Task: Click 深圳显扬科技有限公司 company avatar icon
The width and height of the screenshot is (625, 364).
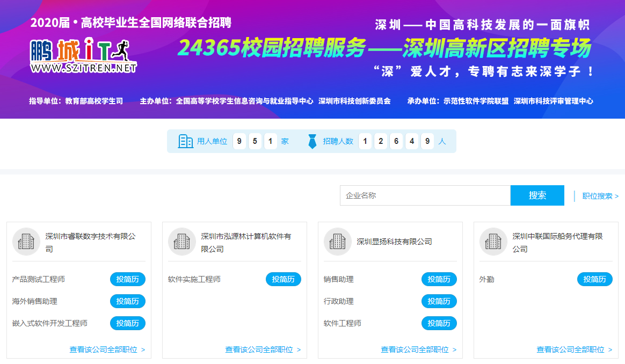Action: [338, 242]
